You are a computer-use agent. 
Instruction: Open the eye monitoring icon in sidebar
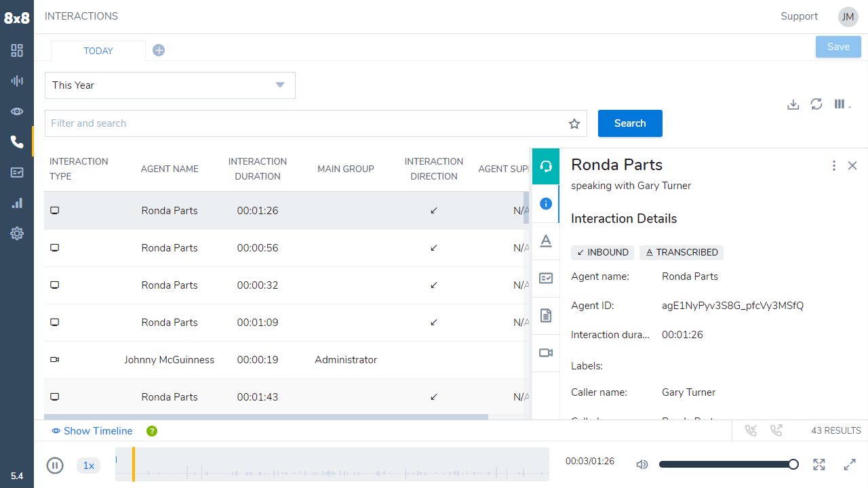(17, 111)
